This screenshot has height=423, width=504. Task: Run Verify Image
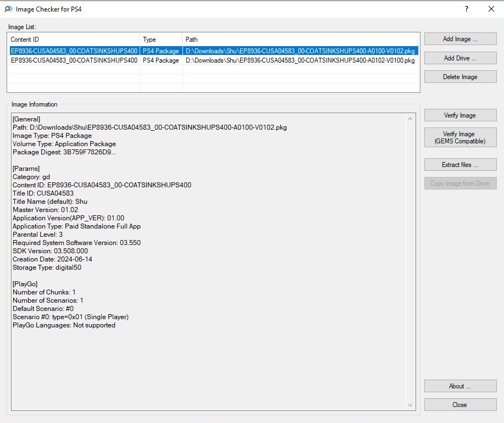460,115
